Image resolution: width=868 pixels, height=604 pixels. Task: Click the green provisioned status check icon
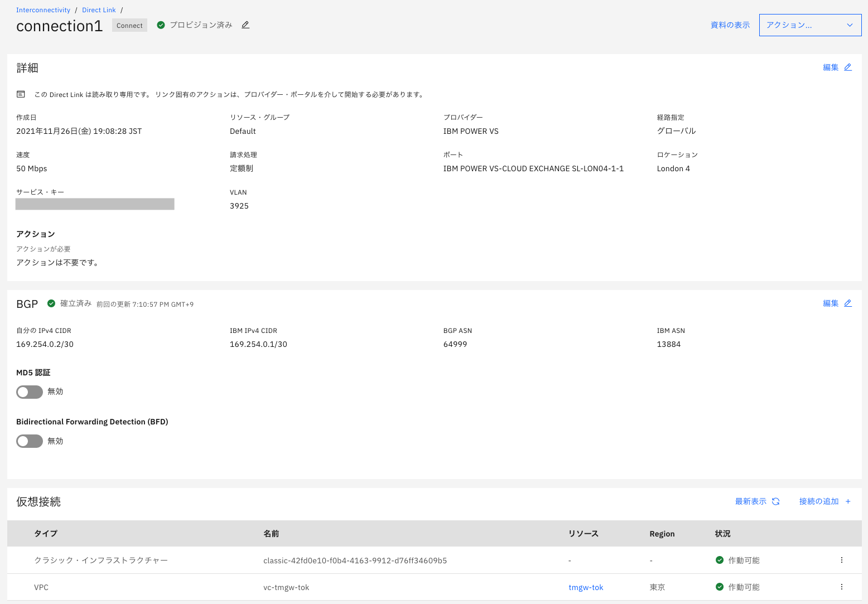161,25
